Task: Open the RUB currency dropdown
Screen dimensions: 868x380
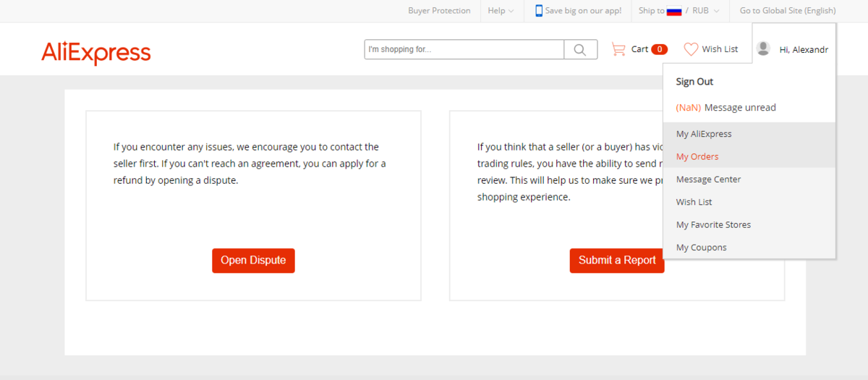Action: pos(705,11)
